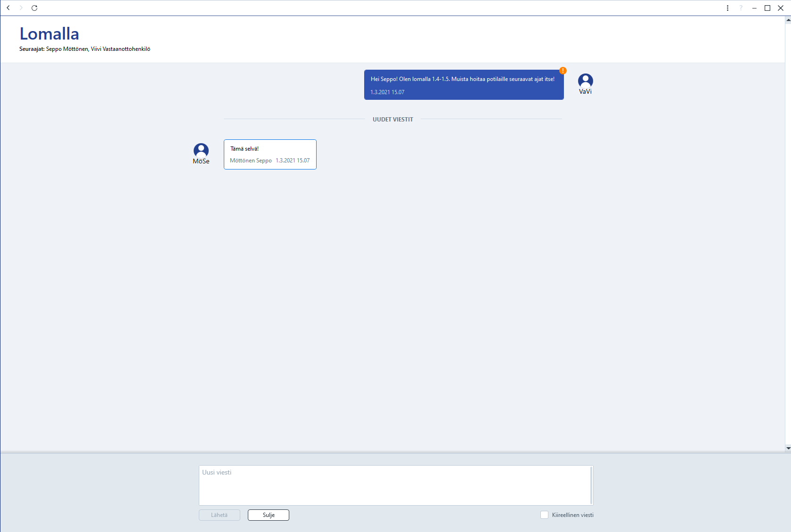The width and height of the screenshot is (791, 532).
Task: Maximize the window
Action: 767,8
